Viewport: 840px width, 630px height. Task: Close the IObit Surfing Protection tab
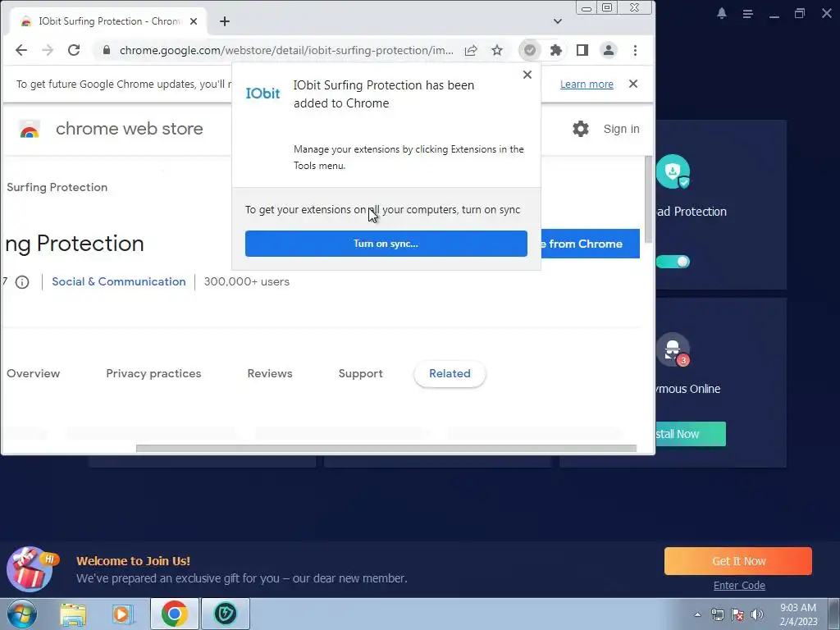194,21
